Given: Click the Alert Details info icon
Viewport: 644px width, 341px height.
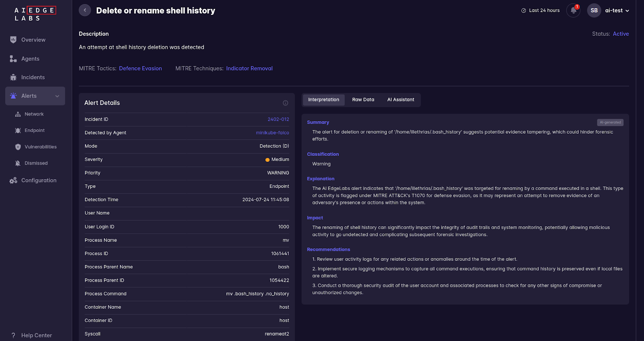Looking at the screenshot, I should click(285, 103).
